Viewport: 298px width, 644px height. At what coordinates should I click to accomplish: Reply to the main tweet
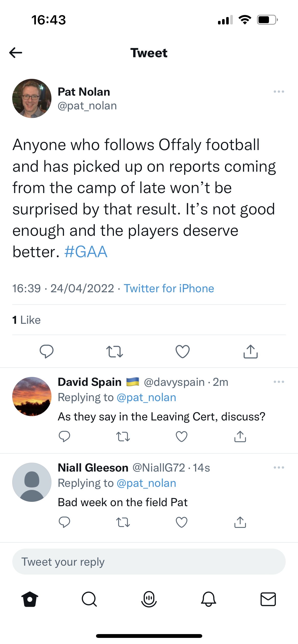(x=47, y=352)
